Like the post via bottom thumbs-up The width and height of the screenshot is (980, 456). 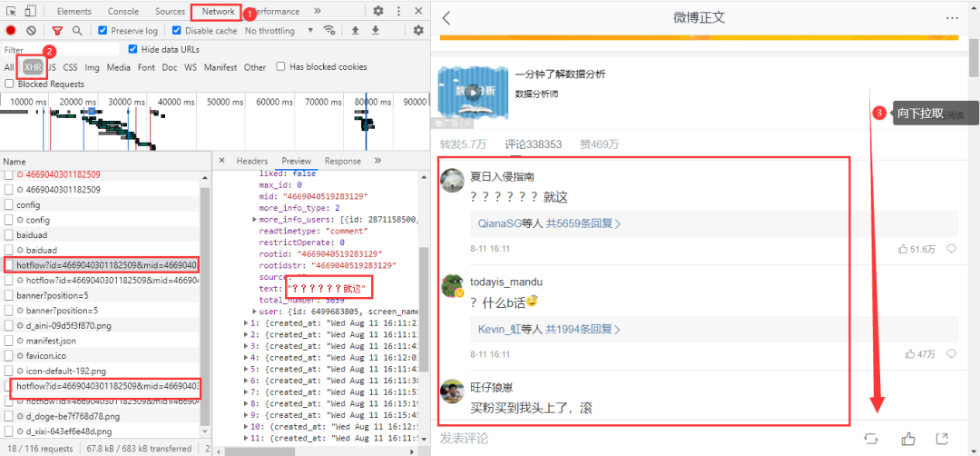(908, 439)
